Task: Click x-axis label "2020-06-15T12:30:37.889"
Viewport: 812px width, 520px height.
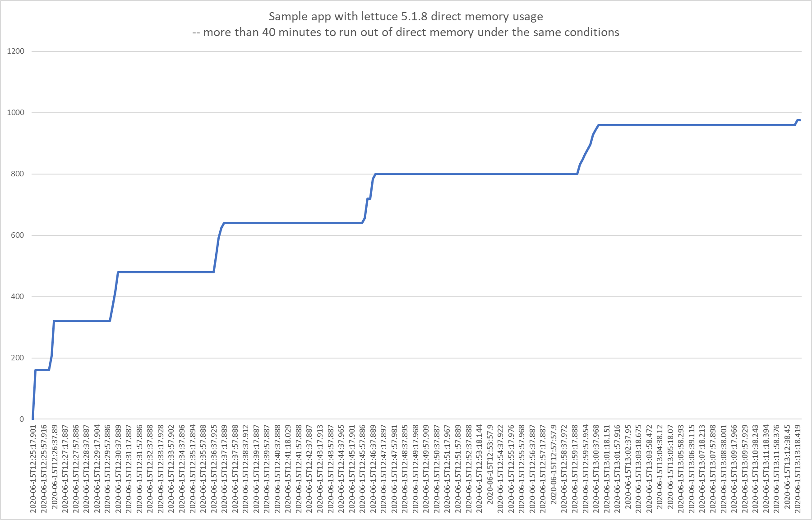Action: click(118, 469)
